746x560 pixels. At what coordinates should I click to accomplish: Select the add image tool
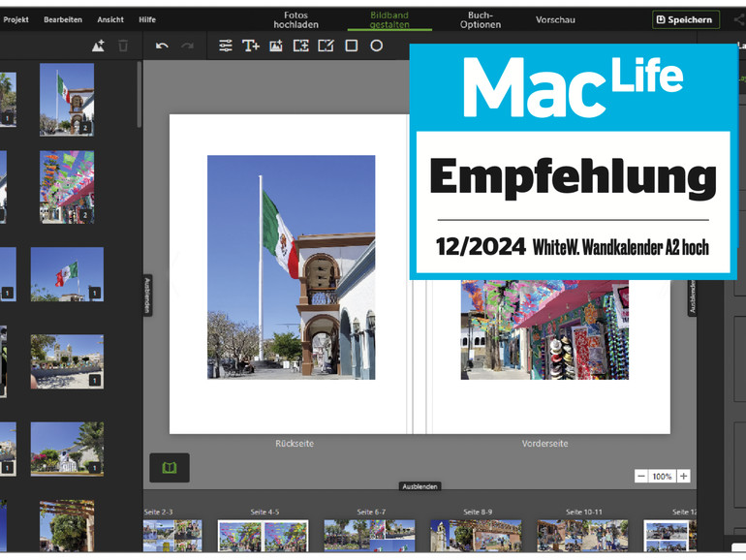[275, 46]
